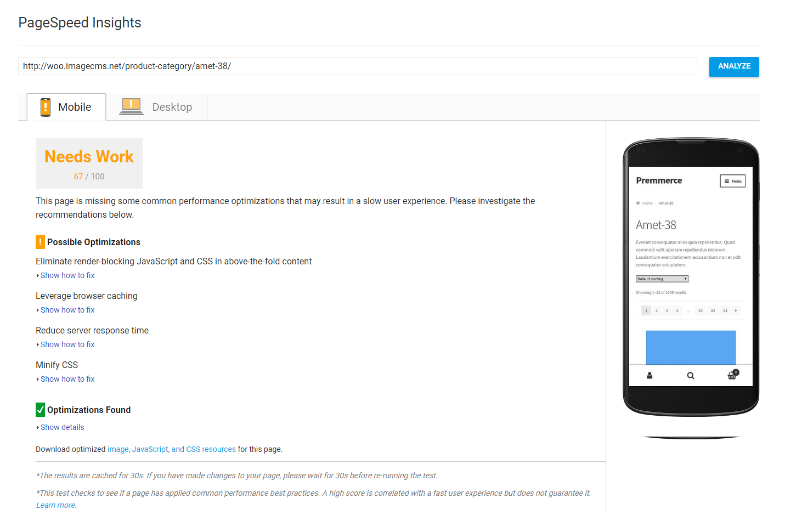Click the Leverage browser caching rule title

coord(87,296)
